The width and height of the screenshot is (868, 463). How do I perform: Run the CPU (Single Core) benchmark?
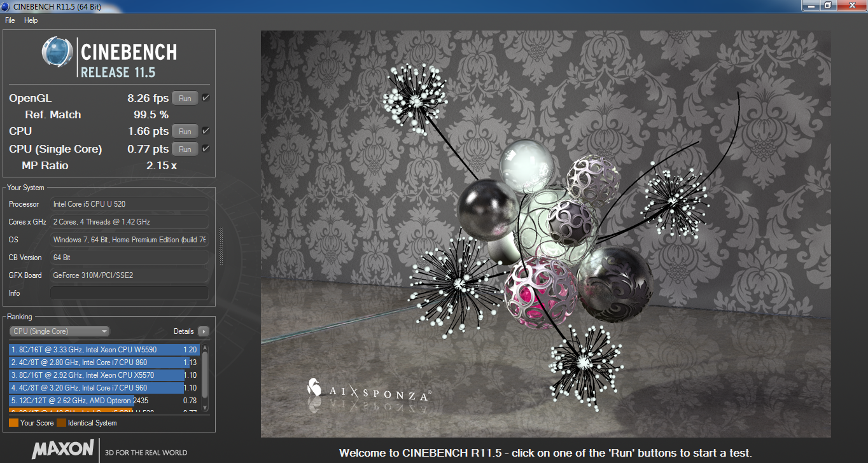pos(185,149)
